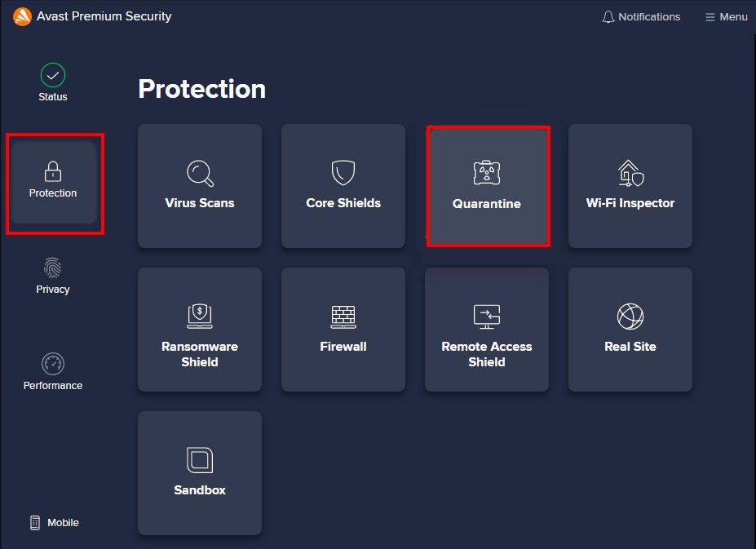Open Remote Access Shield

487,330
